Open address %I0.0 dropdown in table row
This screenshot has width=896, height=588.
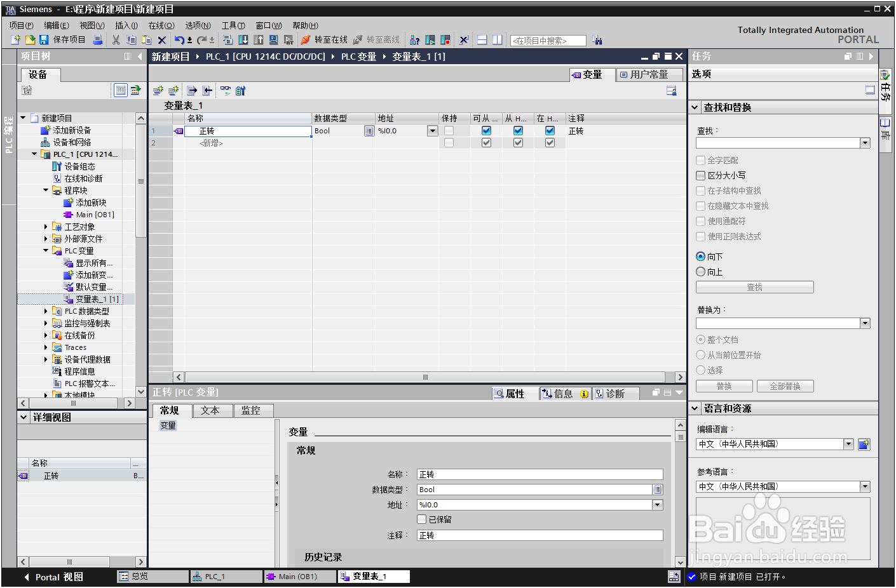point(432,131)
